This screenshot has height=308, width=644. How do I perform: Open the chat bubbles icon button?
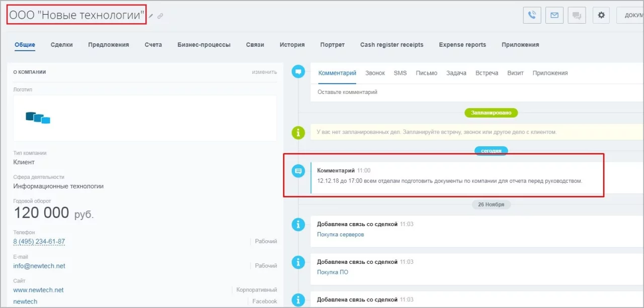[577, 15]
